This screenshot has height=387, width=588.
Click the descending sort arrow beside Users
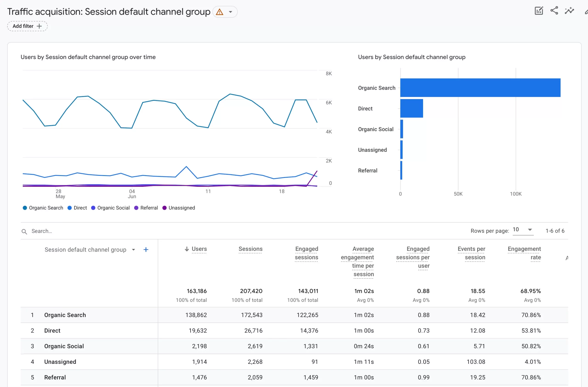pyautogui.click(x=187, y=249)
